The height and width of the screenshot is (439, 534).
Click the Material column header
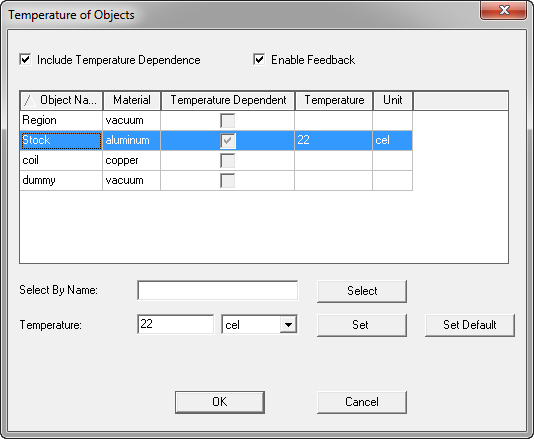(132, 100)
